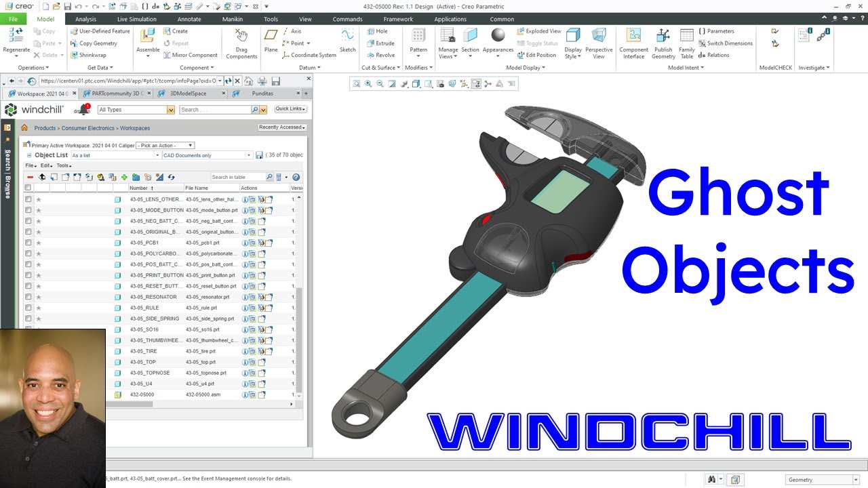Tick checkbox for 43-05_SIDE_SPRING row
The image size is (868, 488).
(28, 319)
